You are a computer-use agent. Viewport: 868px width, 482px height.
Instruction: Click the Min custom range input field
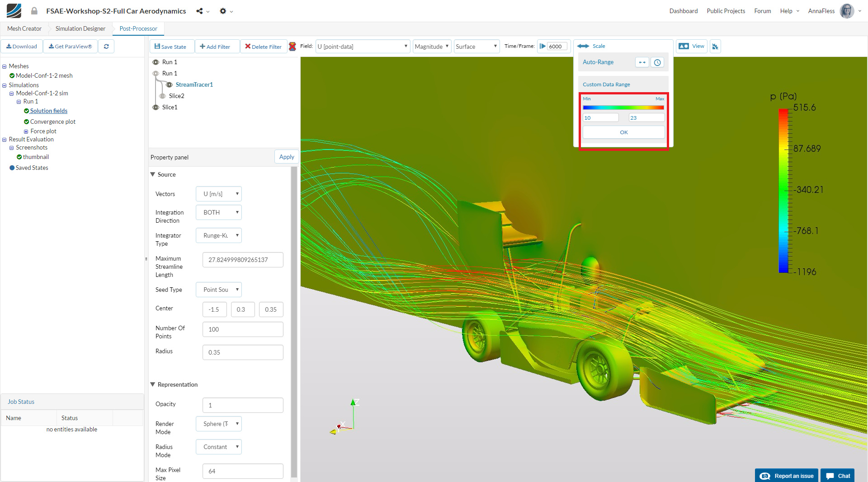coord(600,118)
